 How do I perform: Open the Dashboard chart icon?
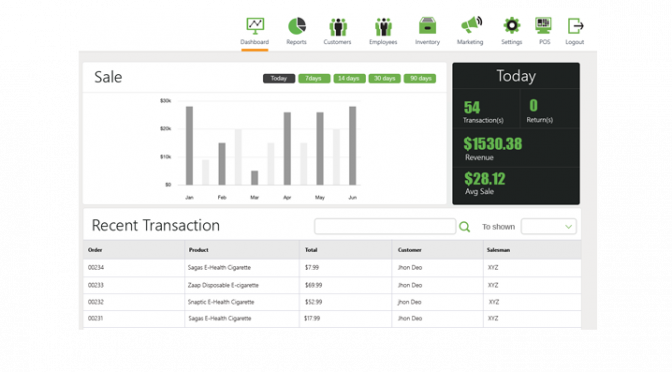pos(255,26)
